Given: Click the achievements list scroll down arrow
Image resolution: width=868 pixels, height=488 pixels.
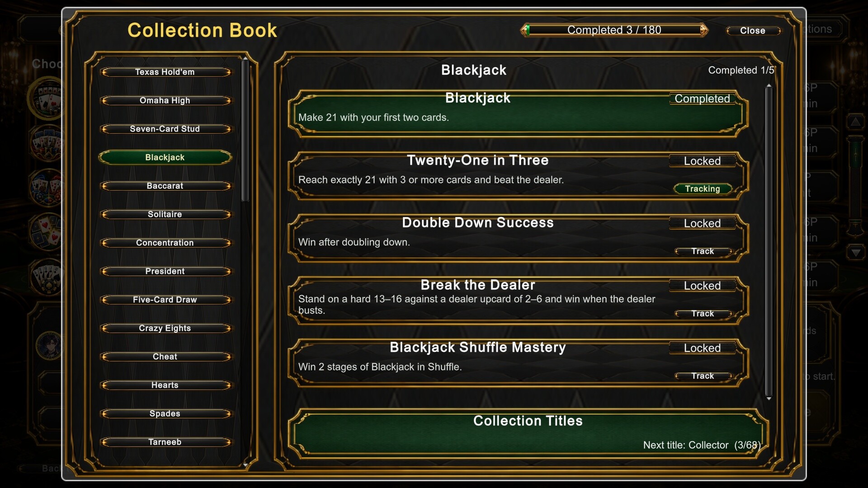Looking at the screenshot, I should coord(769,399).
